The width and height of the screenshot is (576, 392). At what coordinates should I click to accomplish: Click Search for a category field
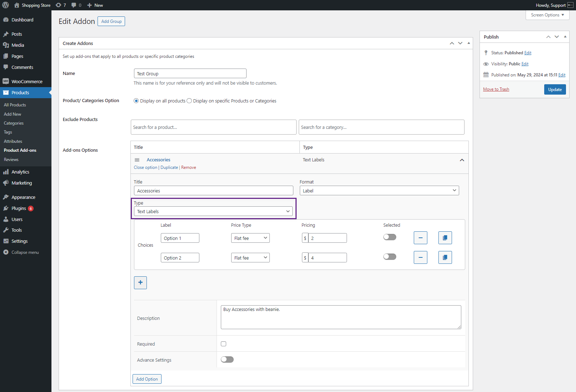click(x=382, y=127)
